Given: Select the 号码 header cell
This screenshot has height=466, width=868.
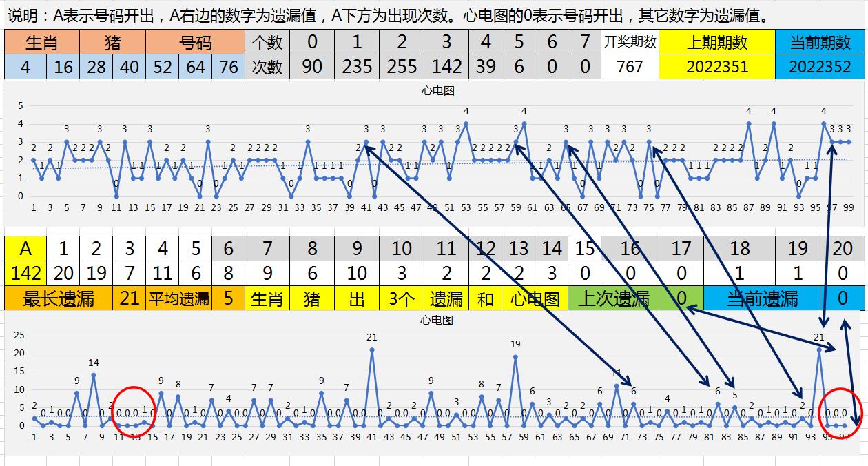Looking at the screenshot, I should click(x=196, y=43).
